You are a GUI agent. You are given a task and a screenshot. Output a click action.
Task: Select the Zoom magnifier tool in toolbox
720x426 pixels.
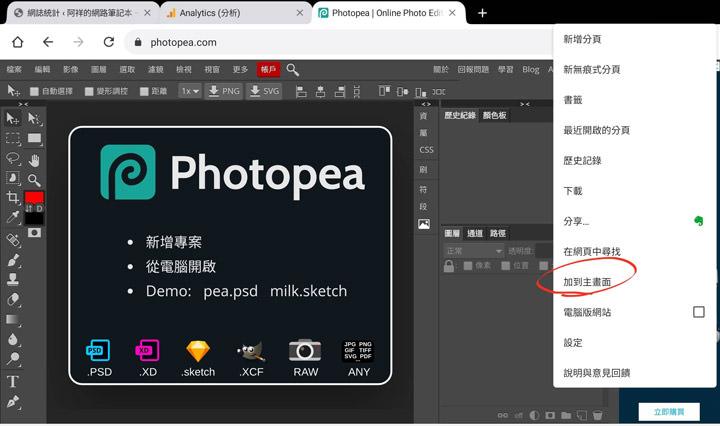(x=34, y=180)
